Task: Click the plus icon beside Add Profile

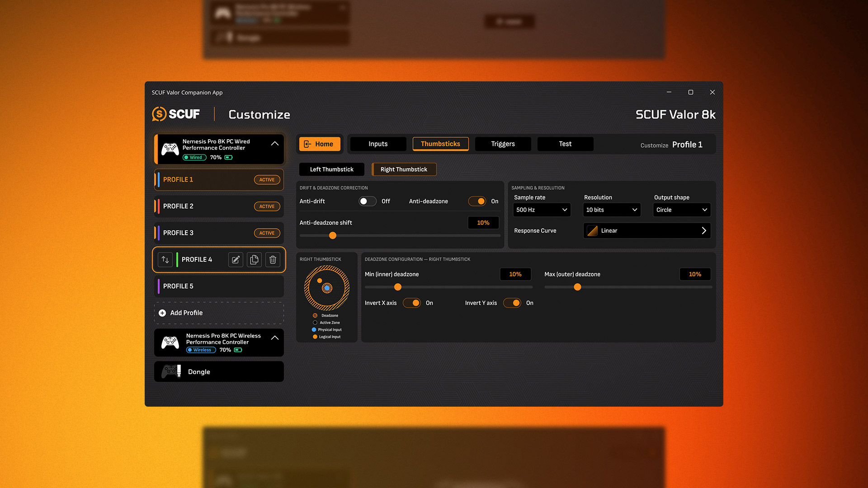Action: pos(162,313)
